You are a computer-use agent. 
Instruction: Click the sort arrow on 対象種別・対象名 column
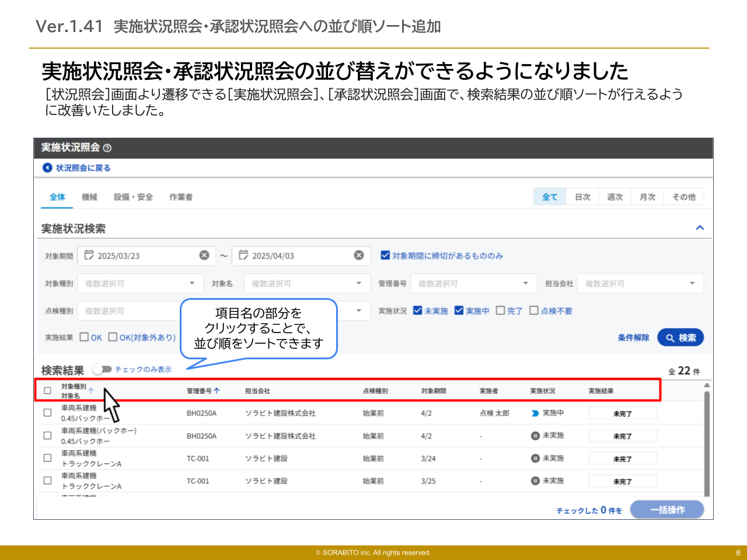click(x=91, y=390)
